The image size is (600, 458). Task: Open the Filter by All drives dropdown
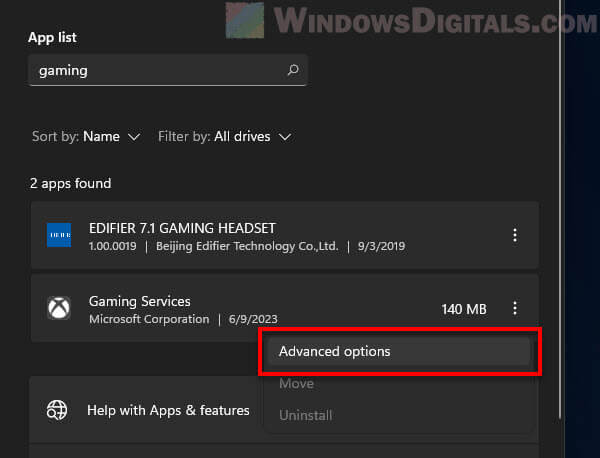pos(225,137)
